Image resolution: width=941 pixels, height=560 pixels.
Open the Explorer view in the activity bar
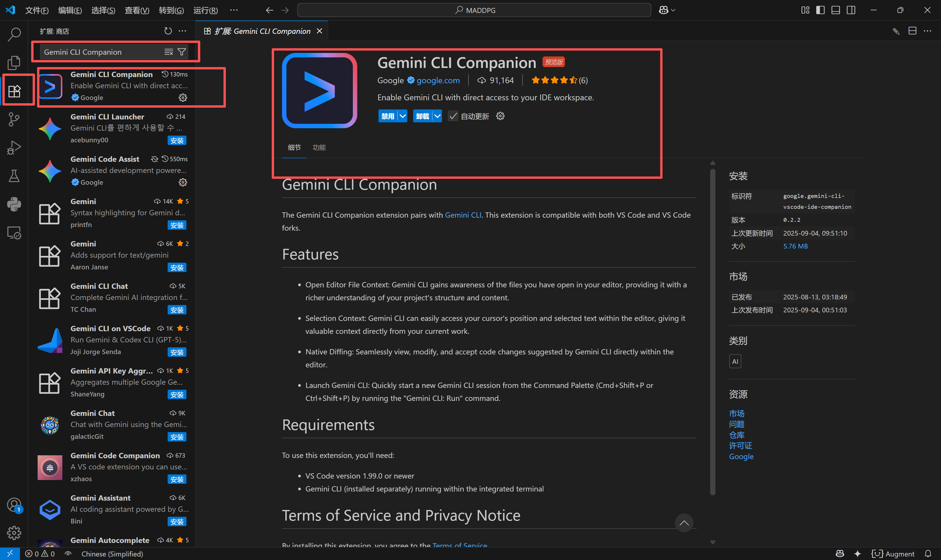(14, 63)
